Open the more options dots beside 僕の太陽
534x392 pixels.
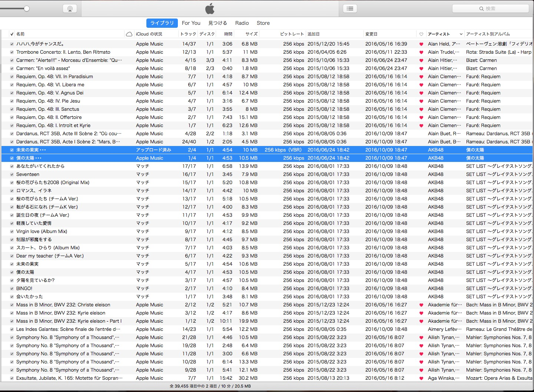tap(39, 158)
